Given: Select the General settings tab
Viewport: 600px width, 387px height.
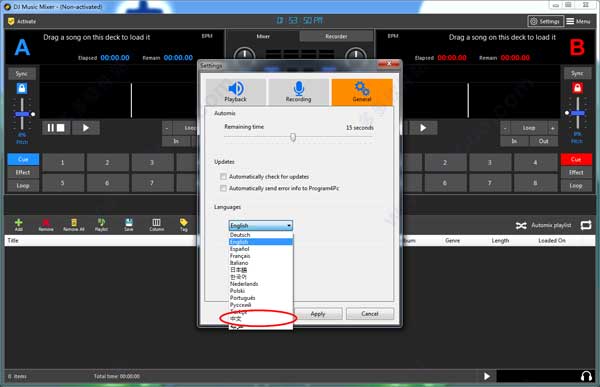Looking at the screenshot, I should click(x=362, y=92).
